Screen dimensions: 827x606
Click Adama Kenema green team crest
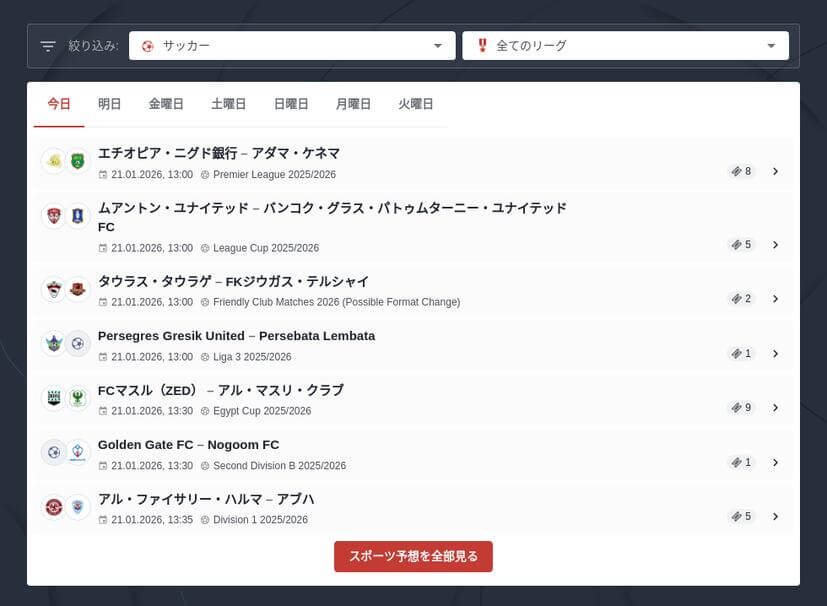click(x=78, y=161)
